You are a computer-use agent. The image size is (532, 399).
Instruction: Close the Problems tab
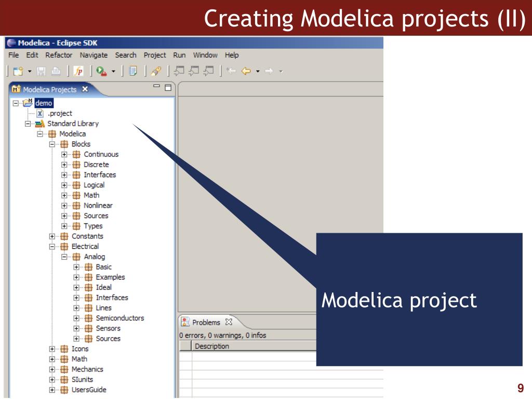[x=229, y=322]
